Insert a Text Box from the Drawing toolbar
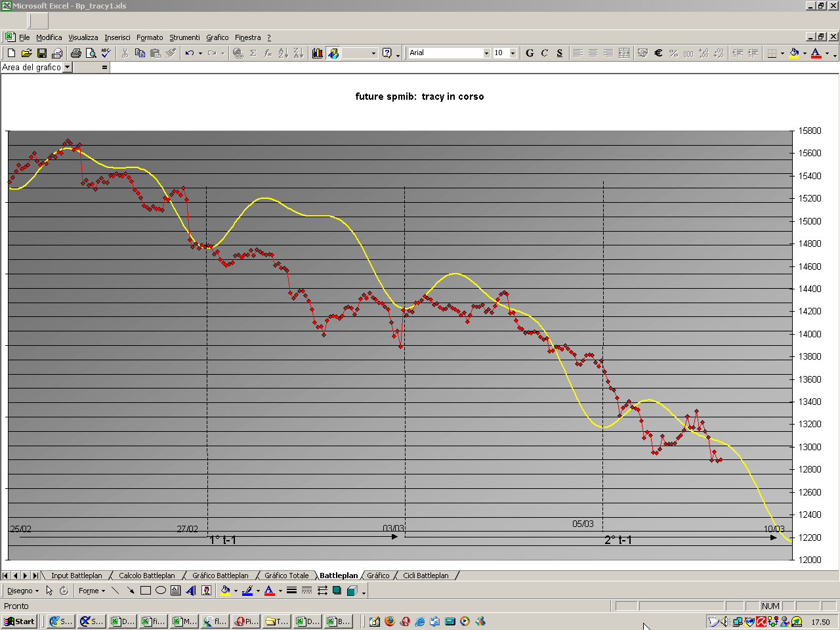Viewport: 840px width, 630px height. coord(176,591)
